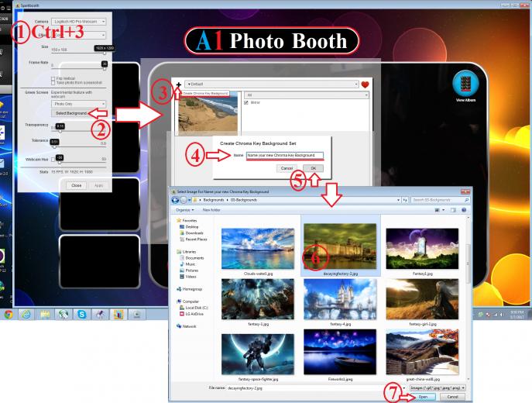
Task: Click the change view icon in the file dialog
Action: [437, 210]
